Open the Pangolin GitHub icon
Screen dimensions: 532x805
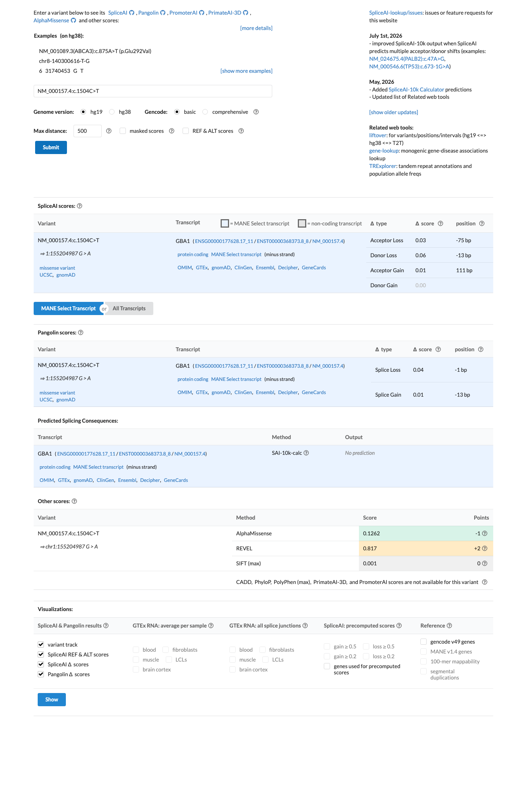(x=163, y=13)
